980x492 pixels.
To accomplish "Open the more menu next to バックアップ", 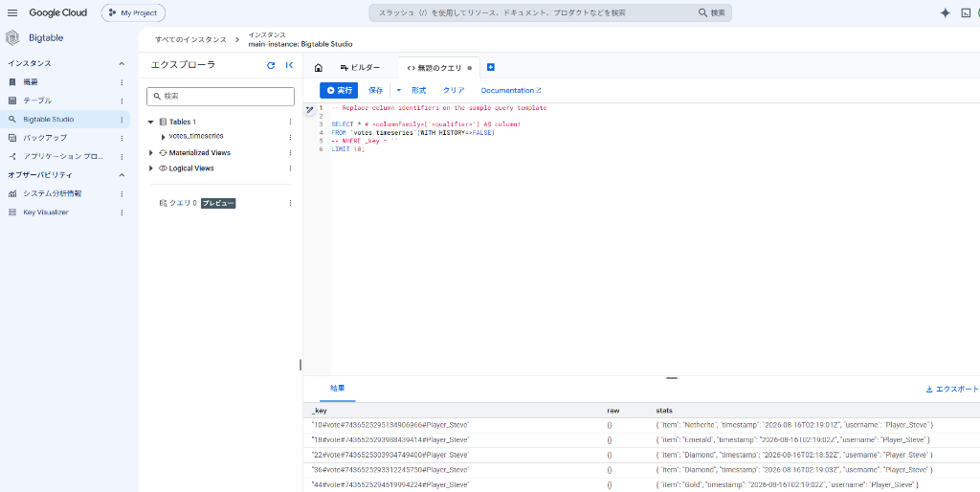I will (x=122, y=138).
